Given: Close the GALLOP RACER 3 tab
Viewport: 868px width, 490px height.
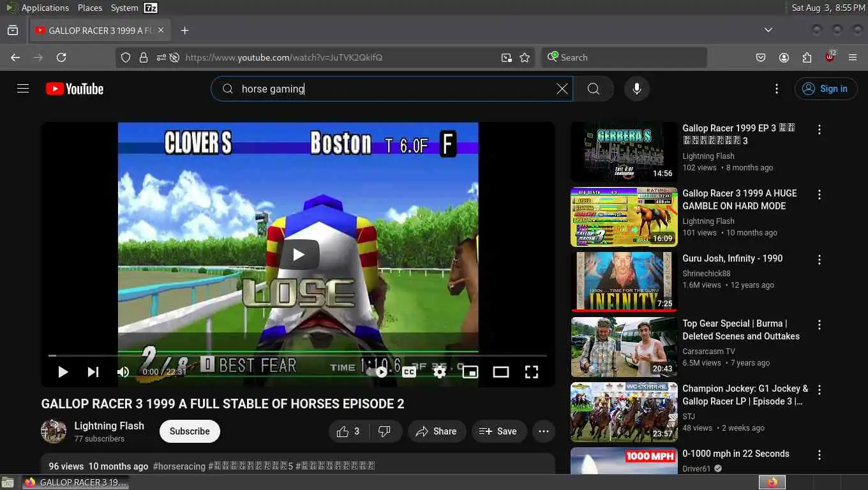Looking at the screenshot, I should point(161,30).
